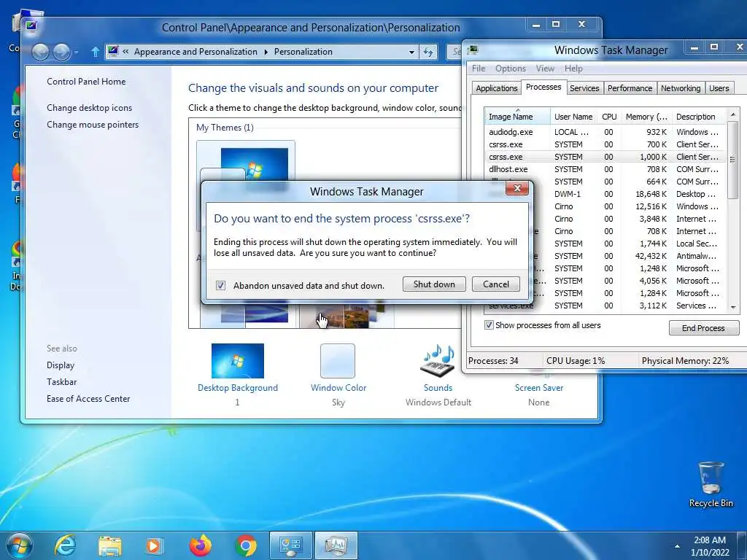Open the Help menu in Task Manager
This screenshot has width=747, height=560.
pyautogui.click(x=573, y=69)
